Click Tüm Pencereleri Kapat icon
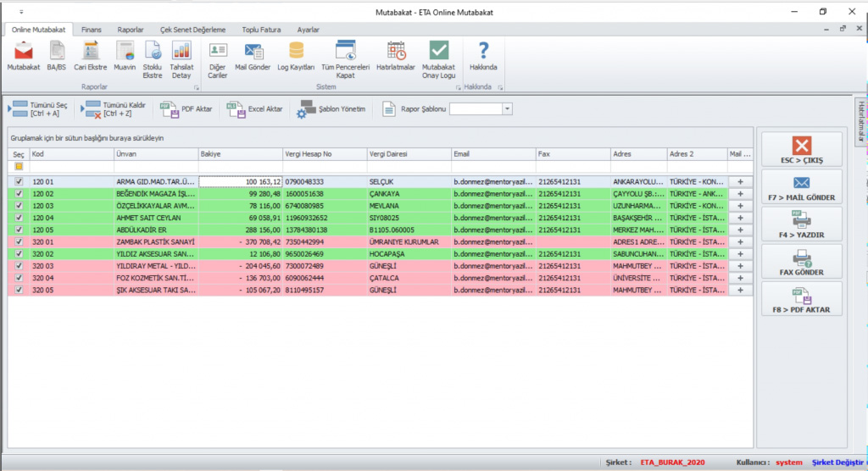The image size is (868, 471). pyautogui.click(x=346, y=60)
